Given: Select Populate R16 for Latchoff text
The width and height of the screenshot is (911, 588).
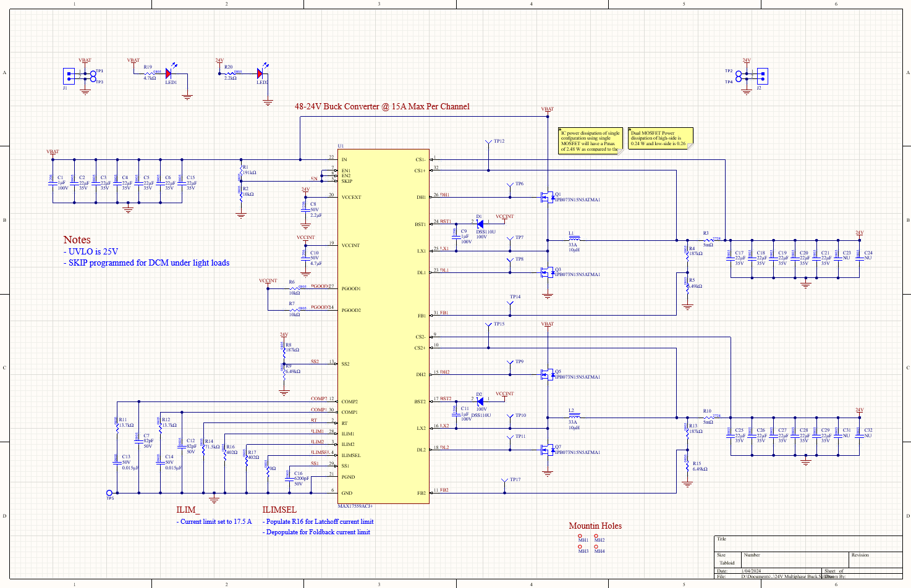Looking at the screenshot, I should tap(318, 521).
